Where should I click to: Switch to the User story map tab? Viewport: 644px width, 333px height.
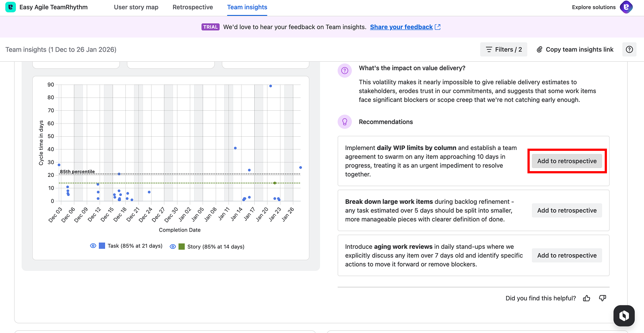136,7
